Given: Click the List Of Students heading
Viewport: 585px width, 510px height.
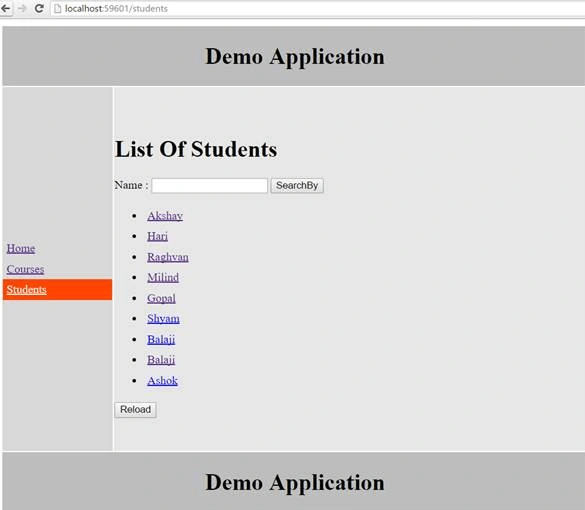Looking at the screenshot, I should point(196,149).
